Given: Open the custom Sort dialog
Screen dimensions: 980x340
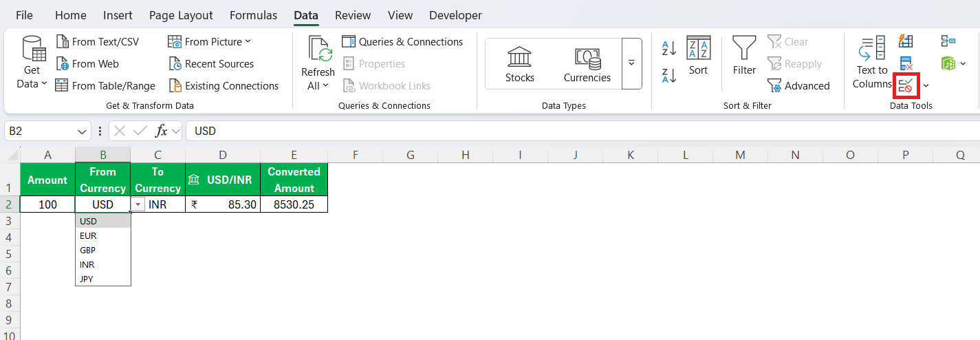Looking at the screenshot, I should 698,55.
